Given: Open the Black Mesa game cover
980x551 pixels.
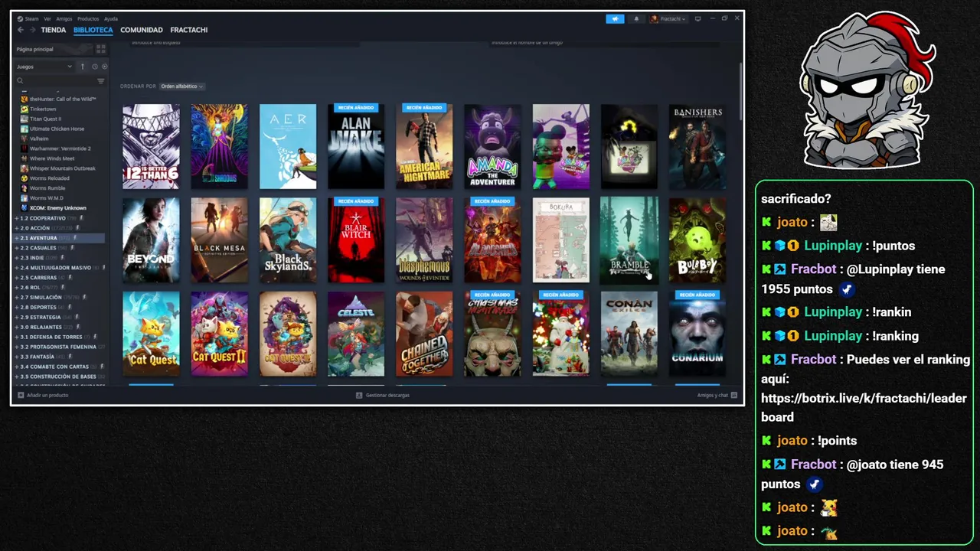Looking at the screenshot, I should tap(219, 240).
